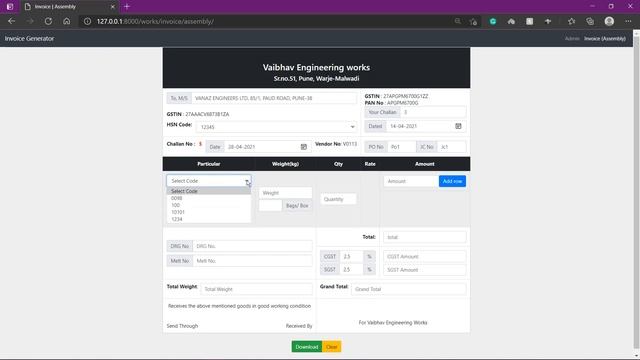The width and height of the screenshot is (640, 360).
Task: Click the green Download button
Action: pyautogui.click(x=307, y=347)
